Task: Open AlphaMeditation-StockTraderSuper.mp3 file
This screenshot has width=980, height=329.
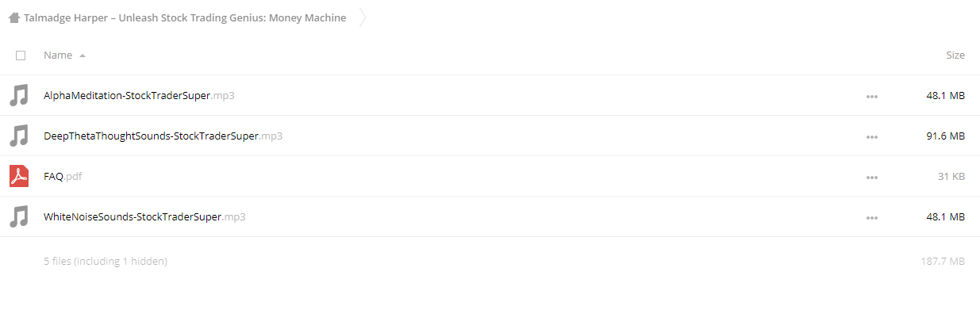Action: [139, 96]
